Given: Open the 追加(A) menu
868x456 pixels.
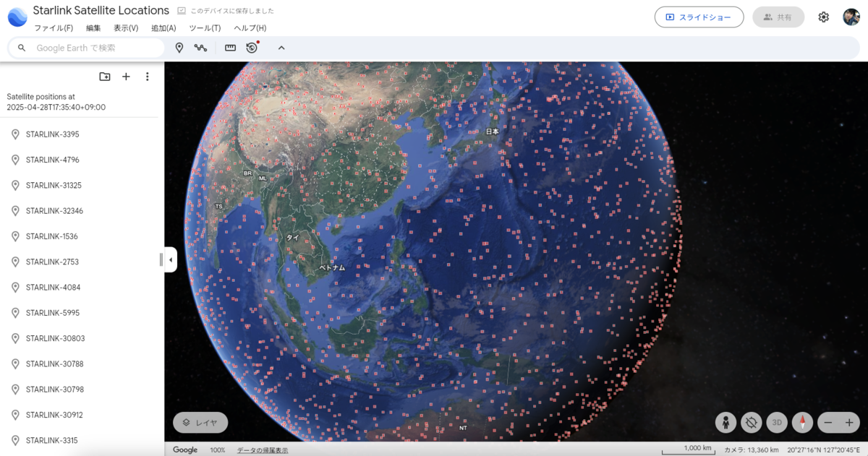Looking at the screenshot, I should coord(163,28).
